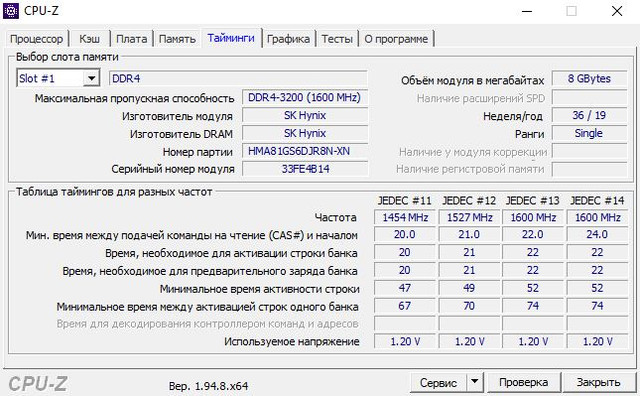Click the bank cycle time 67 cell
640x396 pixels.
(405, 306)
